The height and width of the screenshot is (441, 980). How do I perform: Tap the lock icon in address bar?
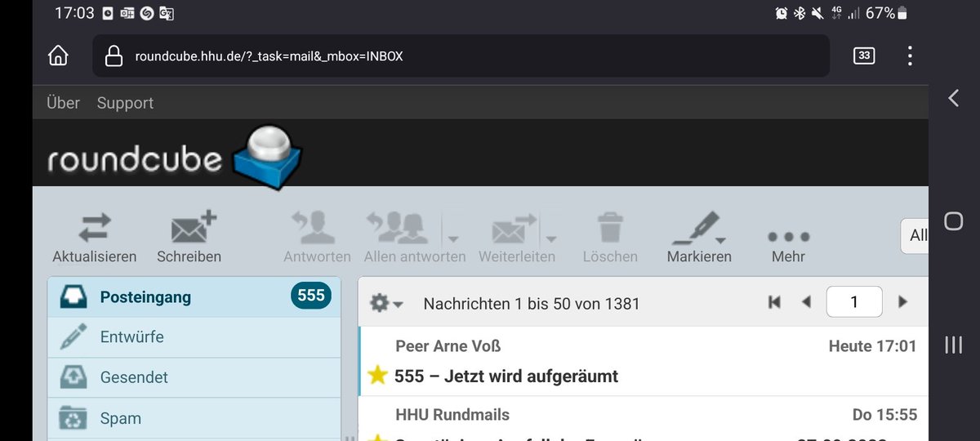point(114,56)
